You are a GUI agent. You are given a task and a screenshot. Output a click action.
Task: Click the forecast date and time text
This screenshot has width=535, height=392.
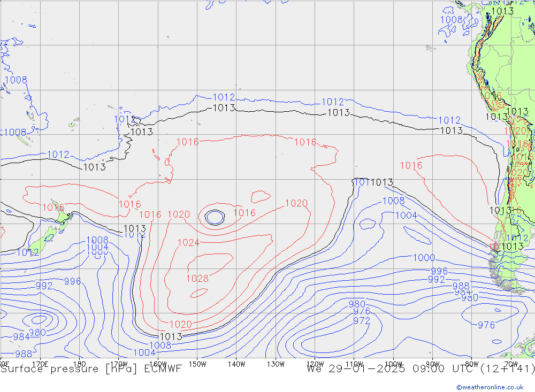coord(421,368)
